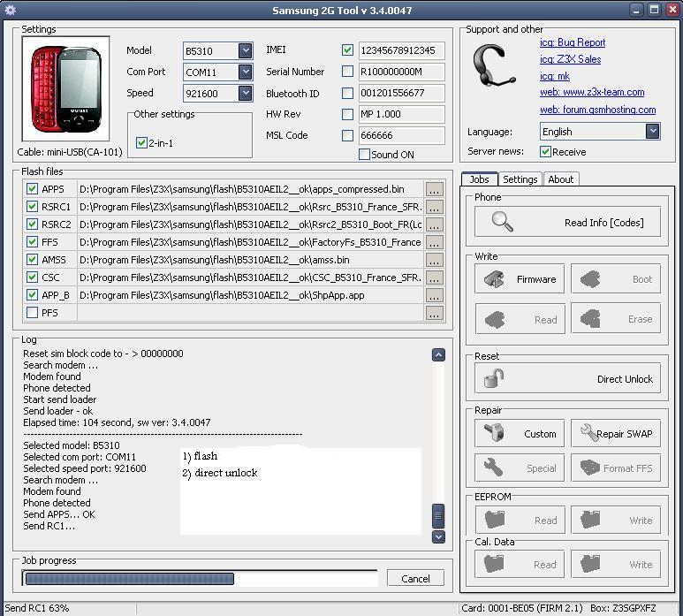Viewport: 683px width, 616px height.
Task: Switch to the Settings tab
Action: (x=520, y=179)
